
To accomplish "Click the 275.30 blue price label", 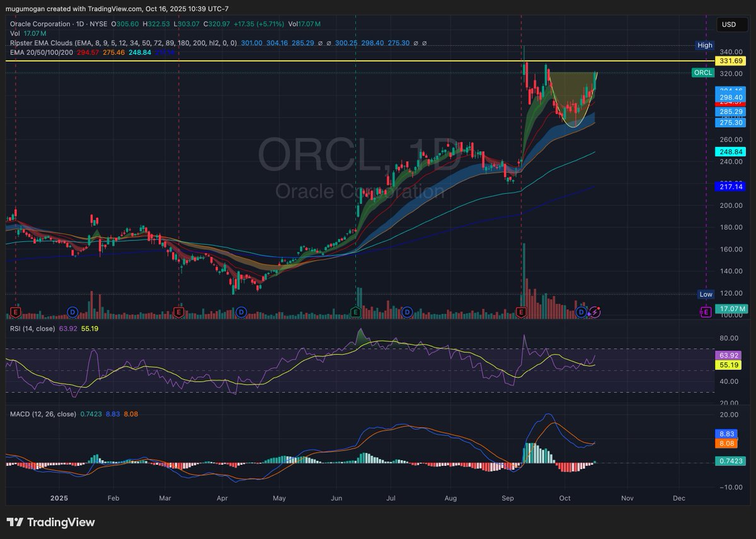I will click(731, 123).
